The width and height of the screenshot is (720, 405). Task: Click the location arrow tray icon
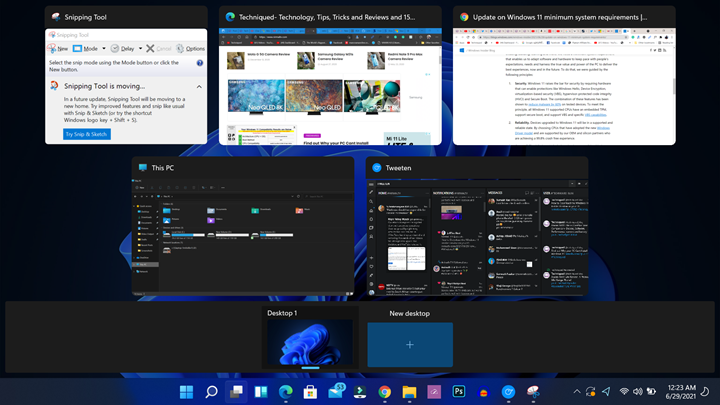click(606, 391)
